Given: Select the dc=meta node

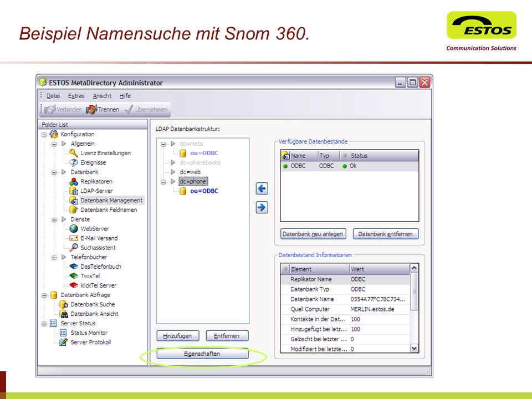Looking at the screenshot, I should 191,144.
